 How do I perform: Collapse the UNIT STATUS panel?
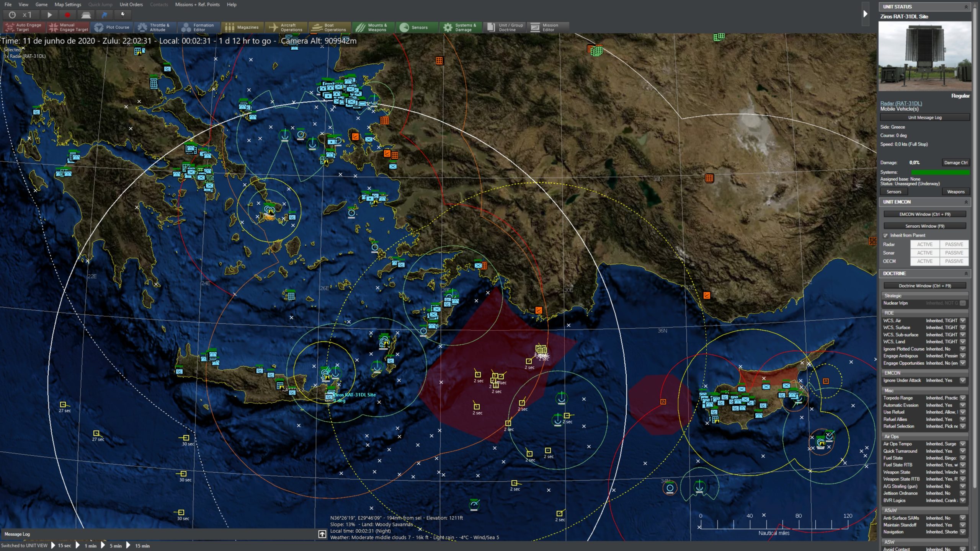[x=966, y=7]
